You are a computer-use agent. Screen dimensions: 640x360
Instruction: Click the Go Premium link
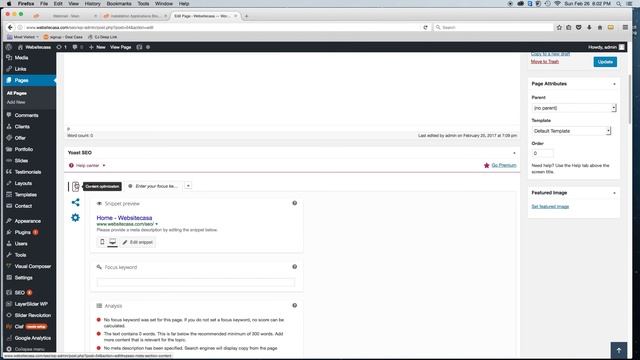(x=504, y=165)
